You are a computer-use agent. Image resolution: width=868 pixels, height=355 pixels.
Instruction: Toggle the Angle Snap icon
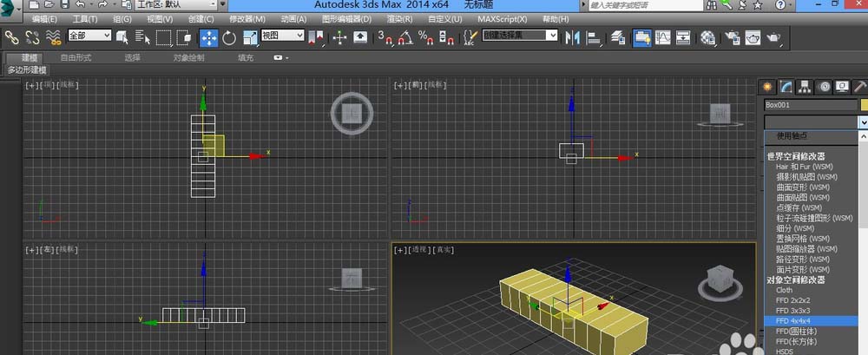click(405, 37)
